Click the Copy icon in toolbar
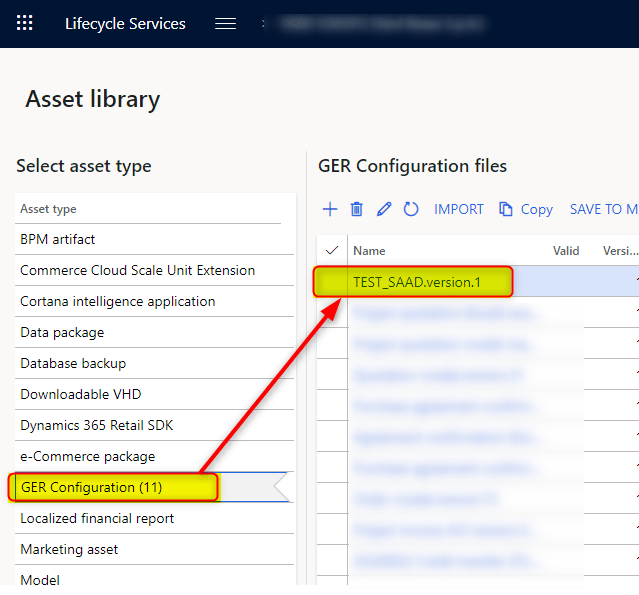Viewport: 639px width, 595px height. pyautogui.click(x=506, y=209)
